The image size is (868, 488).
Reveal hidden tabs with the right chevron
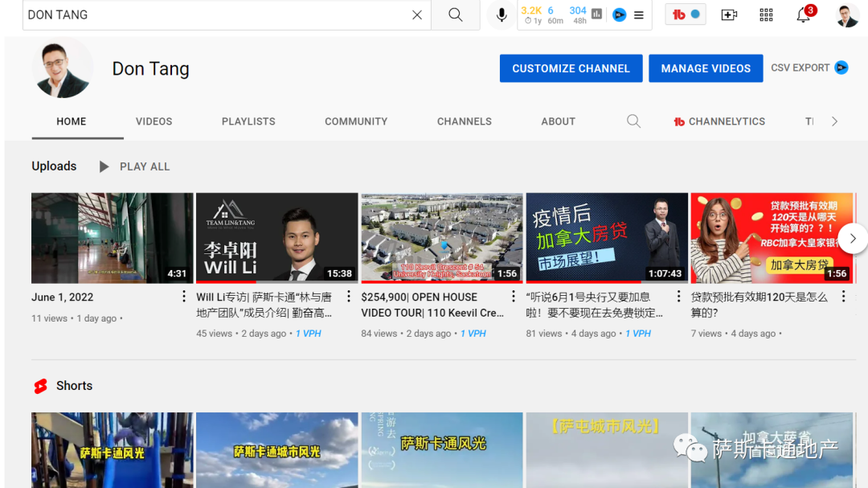coord(834,121)
